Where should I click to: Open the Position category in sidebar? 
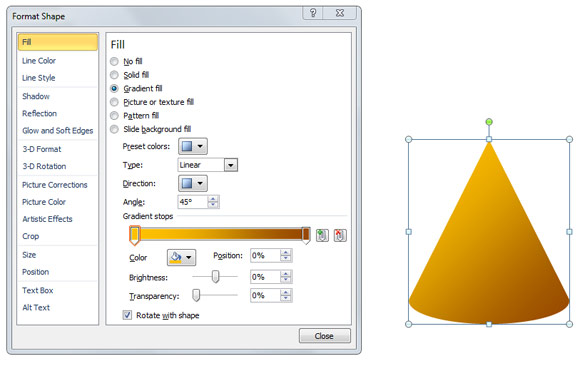pyautogui.click(x=36, y=272)
